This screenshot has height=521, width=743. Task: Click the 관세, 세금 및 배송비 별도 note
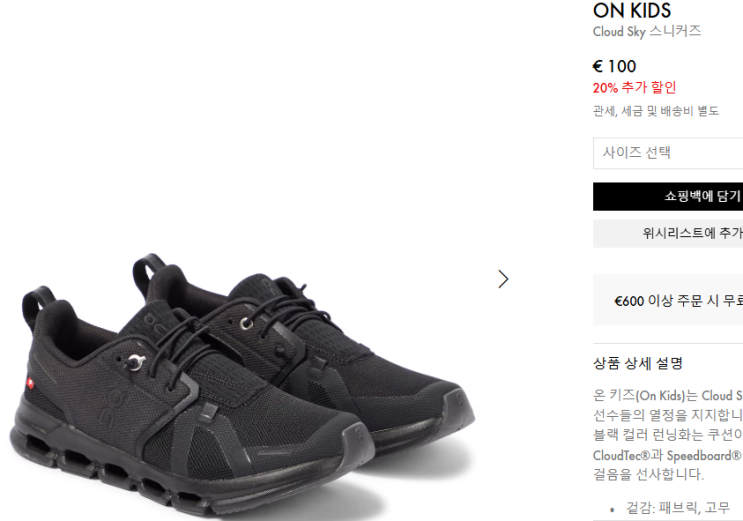[x=656, y=111]
